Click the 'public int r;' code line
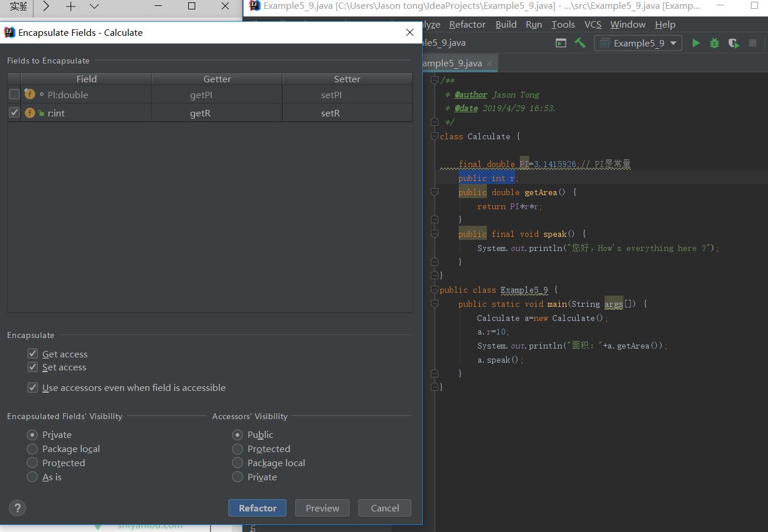768x532 pixels. point(488,178)
